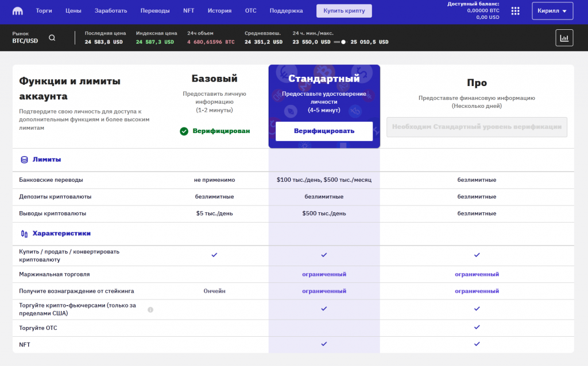The width and height of the screenshot is (588, 366).
Task: Open the apps grid menu icon
Action: (x=515, y=11)
